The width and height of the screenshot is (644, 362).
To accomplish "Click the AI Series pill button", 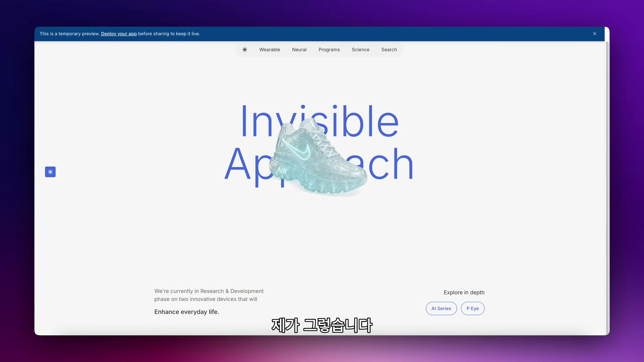I will 441,308.
